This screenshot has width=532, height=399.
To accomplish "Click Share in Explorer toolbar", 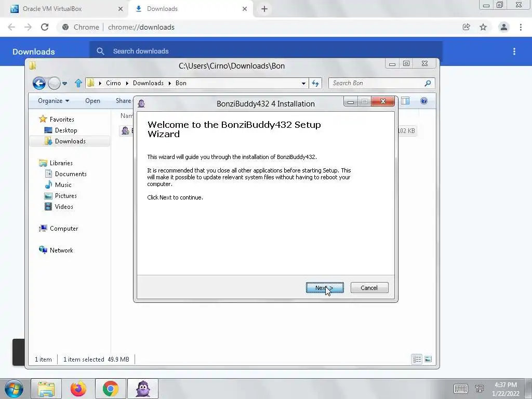I will point(124,101).
